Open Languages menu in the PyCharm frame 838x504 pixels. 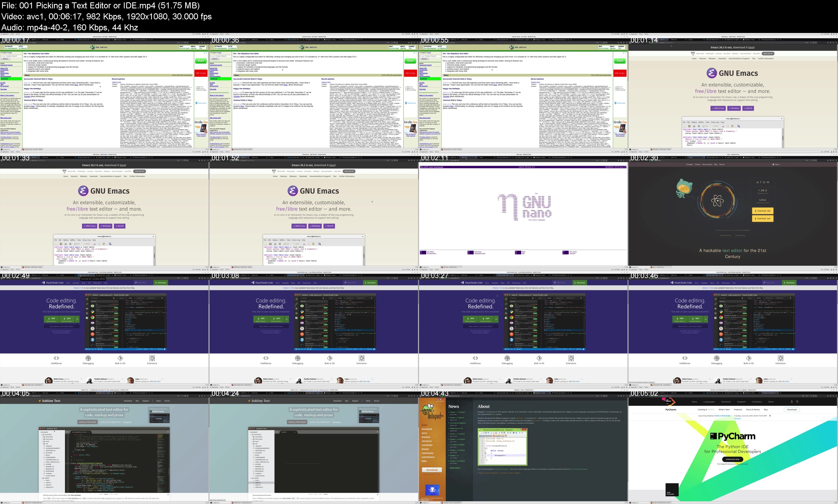709,402
